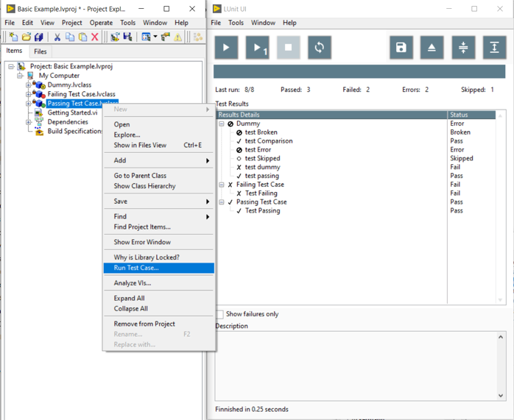Click down arrow of Description scrollbar

(x=501, y=396)
